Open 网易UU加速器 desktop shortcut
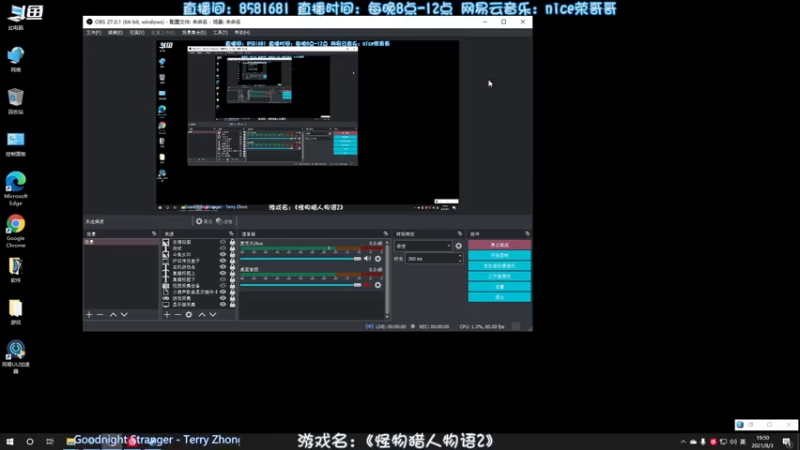This screenshot has height=450, width=800. (16, 357)
